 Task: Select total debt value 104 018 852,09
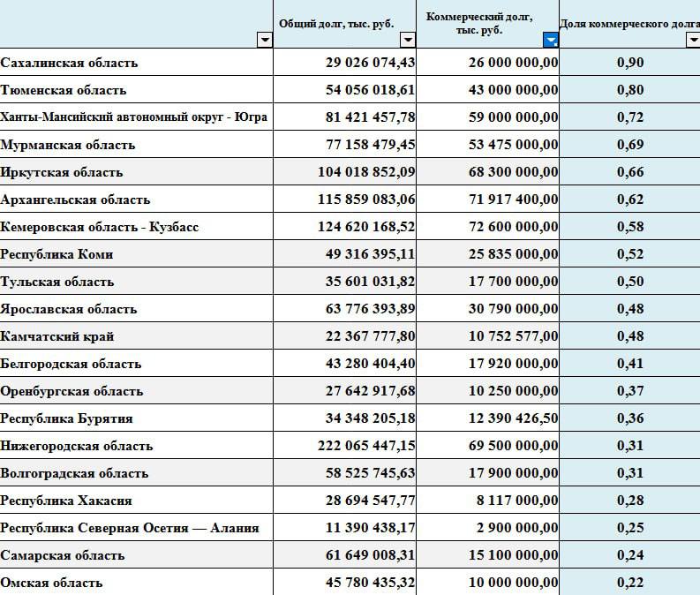pyautogui.click(x=344, y=172)
